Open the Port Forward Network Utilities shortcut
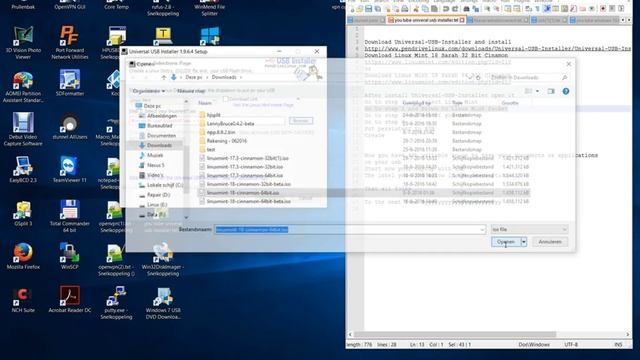Viewport: 640px width, 360px height. point(69,42)
